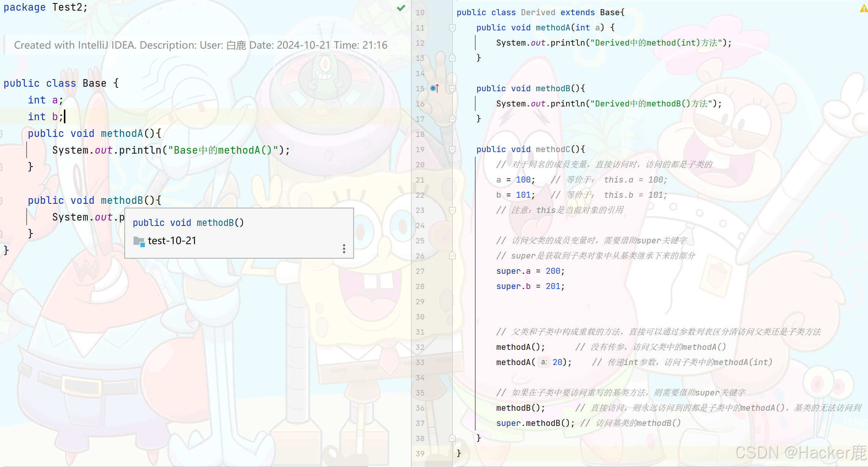Click the green inspection checkmark icon

click(x=401, y=8)
